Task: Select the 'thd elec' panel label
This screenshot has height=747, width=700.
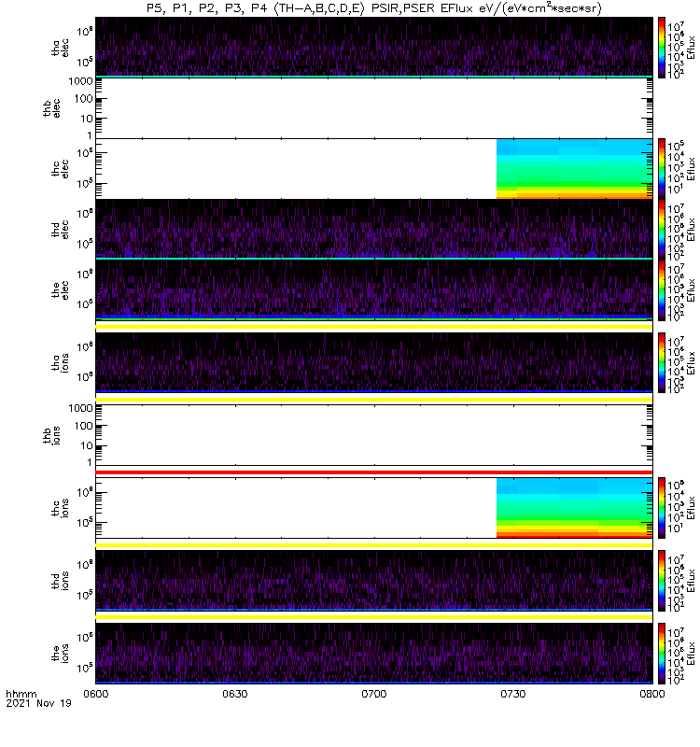Action: point(60,229)
